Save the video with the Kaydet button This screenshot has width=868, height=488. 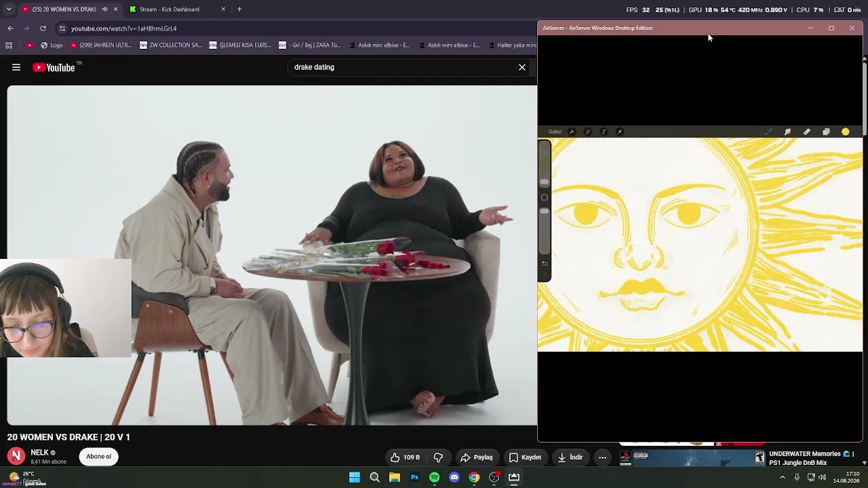tap(525, 457)
